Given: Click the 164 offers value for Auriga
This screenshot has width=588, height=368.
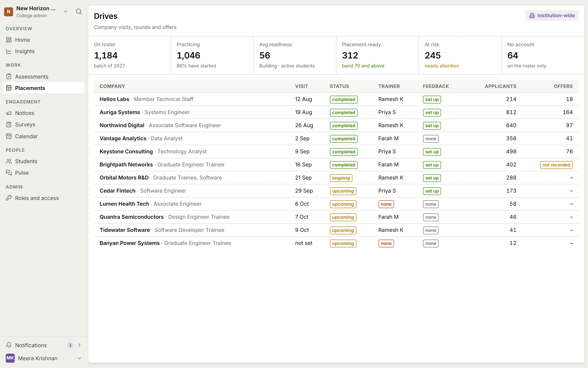Looking at the screenshot, I should (568, 112).
